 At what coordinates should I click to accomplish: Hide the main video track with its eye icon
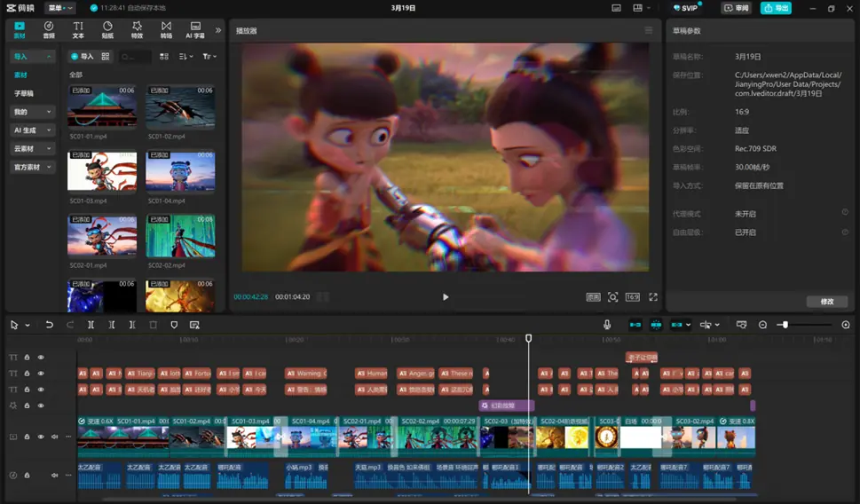point(41,437)
